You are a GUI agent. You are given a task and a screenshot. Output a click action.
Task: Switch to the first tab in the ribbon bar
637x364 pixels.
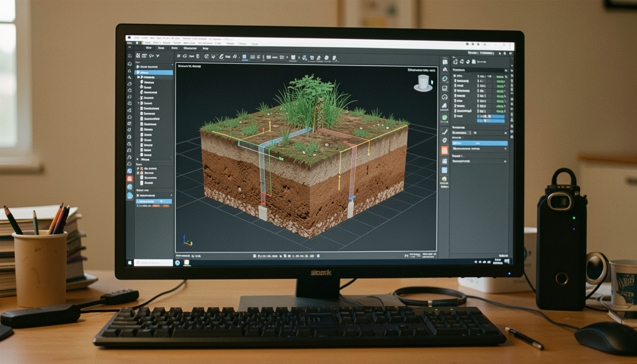pyautogui.click(x=148, y=48)
